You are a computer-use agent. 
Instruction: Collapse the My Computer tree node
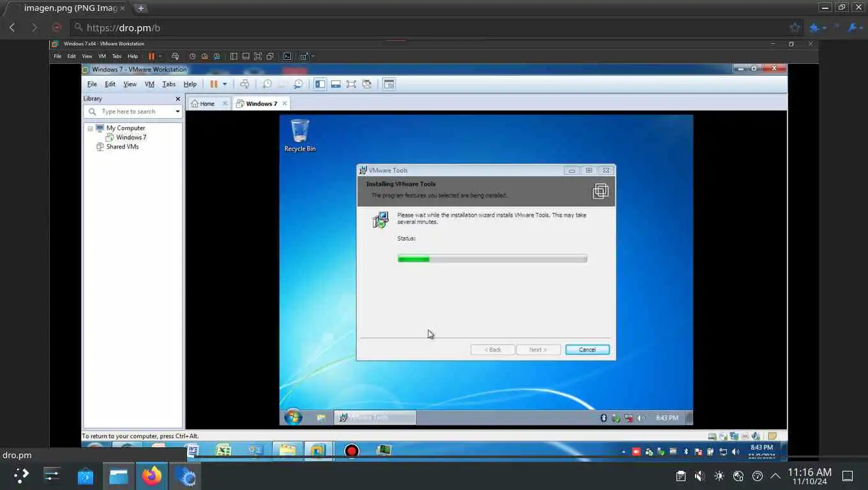coord(91,128)
